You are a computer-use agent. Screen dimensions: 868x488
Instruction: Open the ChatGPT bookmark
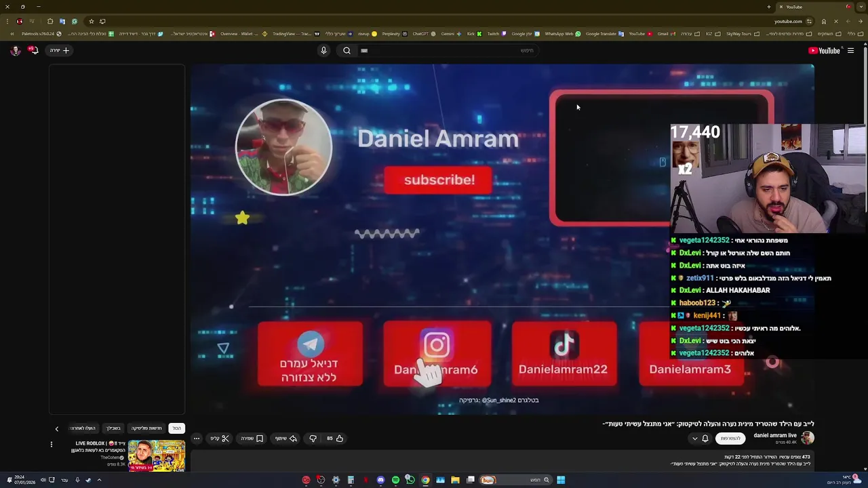[424, 33]
